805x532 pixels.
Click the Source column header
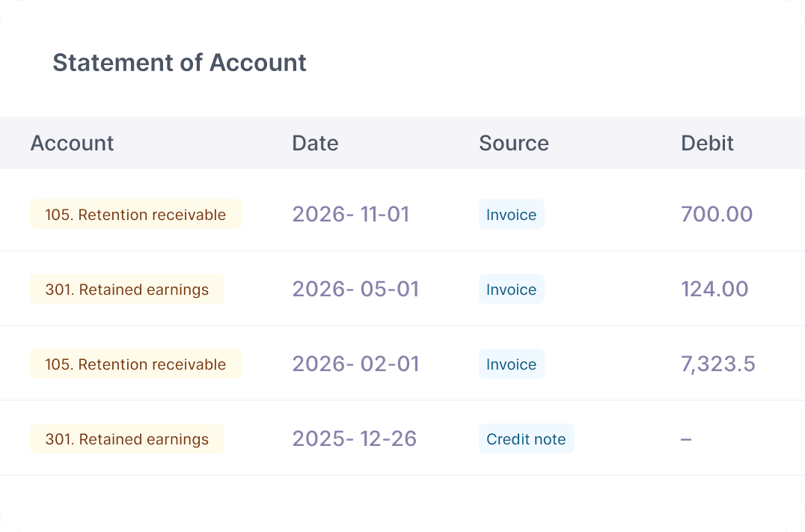point(513,143)
